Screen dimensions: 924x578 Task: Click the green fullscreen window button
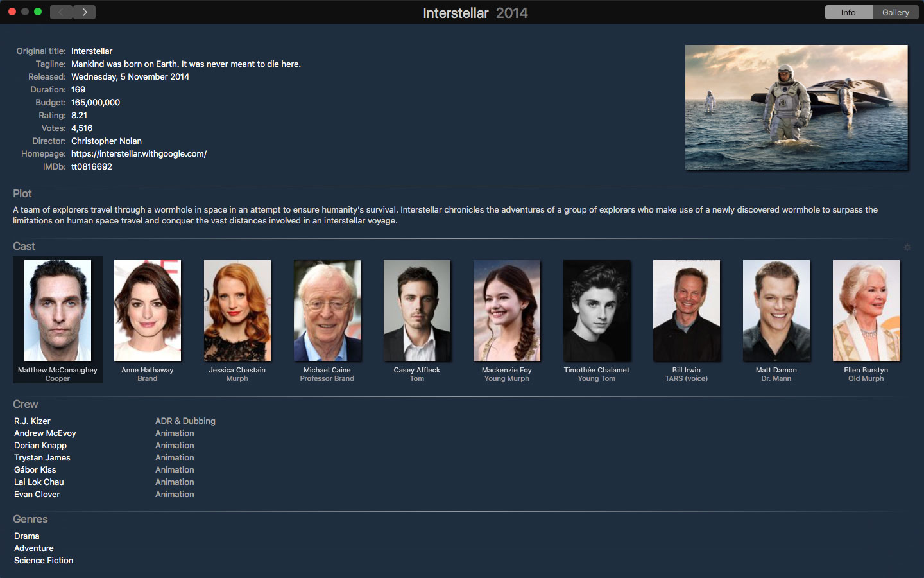click(38, 12)
